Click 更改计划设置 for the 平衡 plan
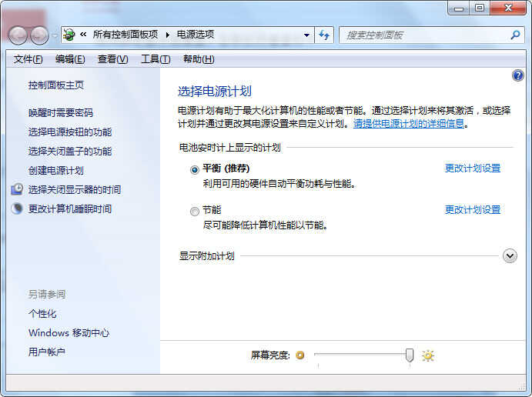Screen dimensions: 532x397 (472, 168)
